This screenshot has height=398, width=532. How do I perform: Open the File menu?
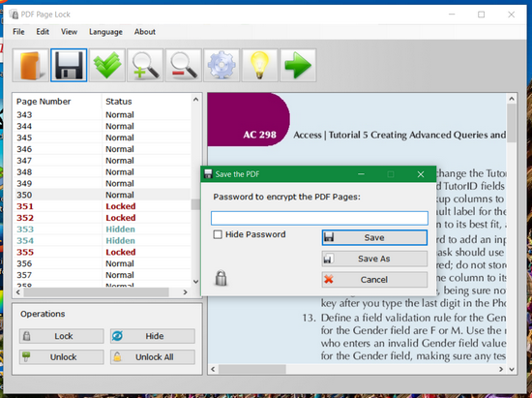(x=18, y=32)
